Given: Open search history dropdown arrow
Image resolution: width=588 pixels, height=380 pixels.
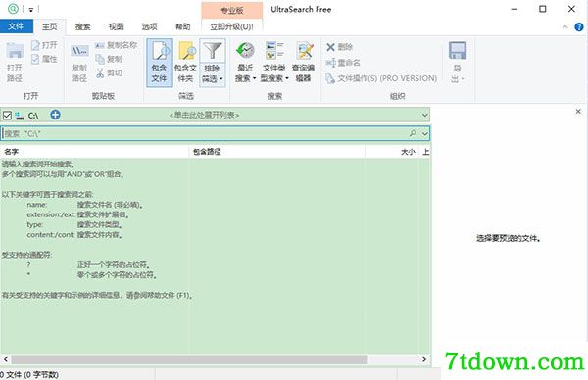Looking at the screenshot, I should [x=425, y=133].
